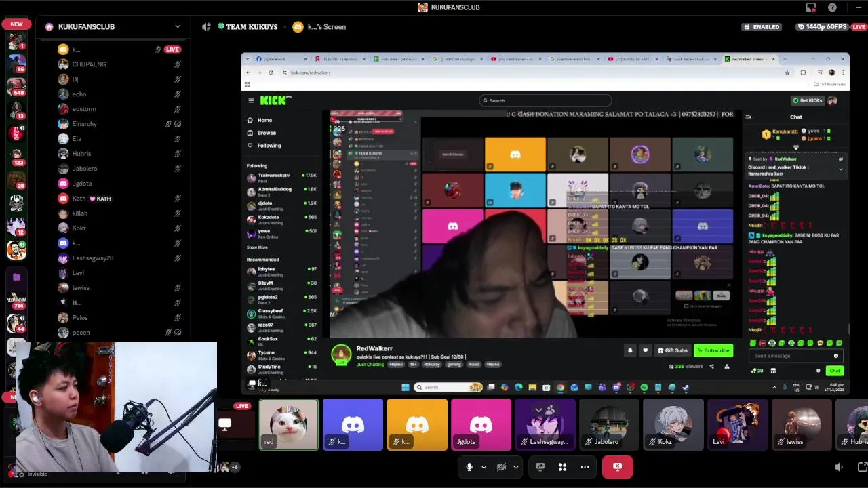Select the Kokz participant tile
Screen dimensions: 868x488
point(673,424)
